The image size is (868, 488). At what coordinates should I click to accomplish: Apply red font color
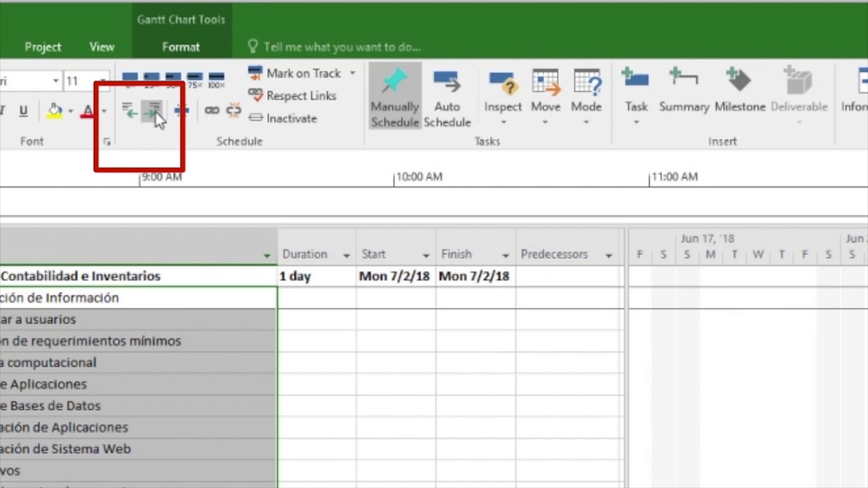click(x=87, y=110)
